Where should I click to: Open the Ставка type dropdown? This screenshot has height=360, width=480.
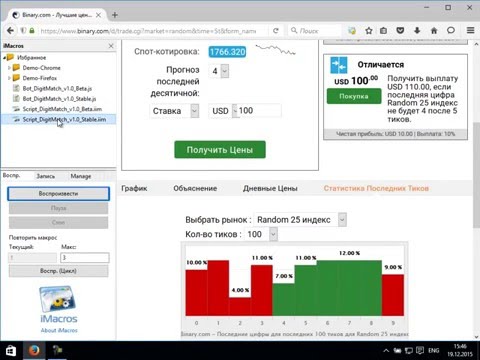tap(174, 111)
